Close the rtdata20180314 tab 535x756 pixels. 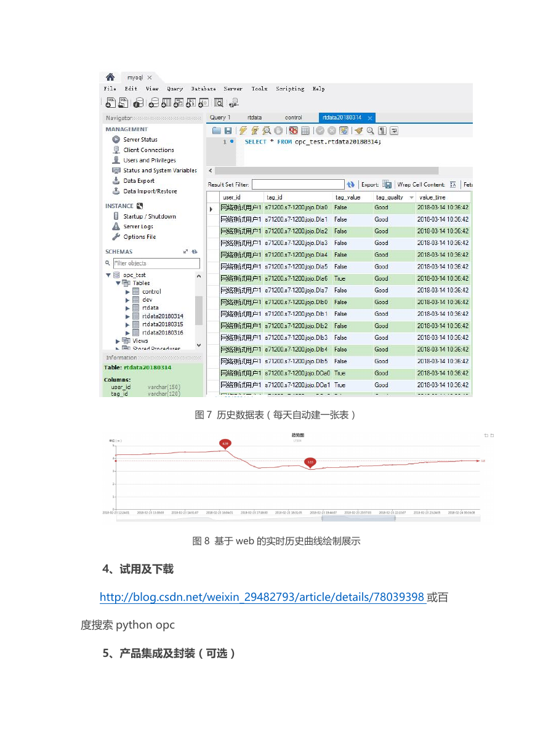click(x=369, y=118)
